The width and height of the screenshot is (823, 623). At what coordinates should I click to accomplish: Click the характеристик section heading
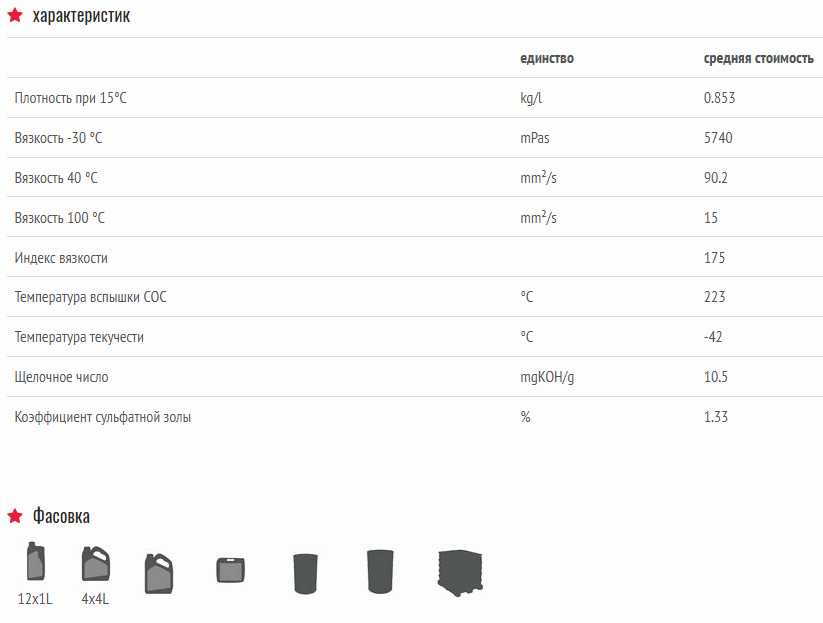click(x=81, y=16)
